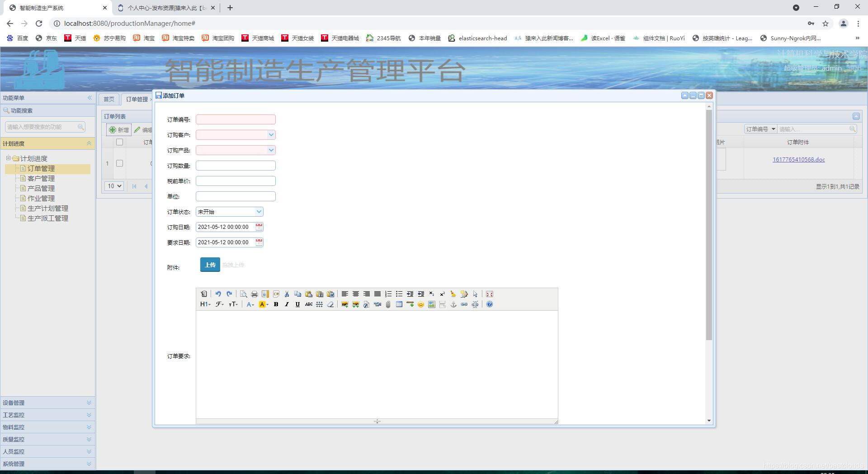Open the 订单管理 item in the sidebar tree
Viewport: 868px width, 474px height.
click(x=42, y=168)
